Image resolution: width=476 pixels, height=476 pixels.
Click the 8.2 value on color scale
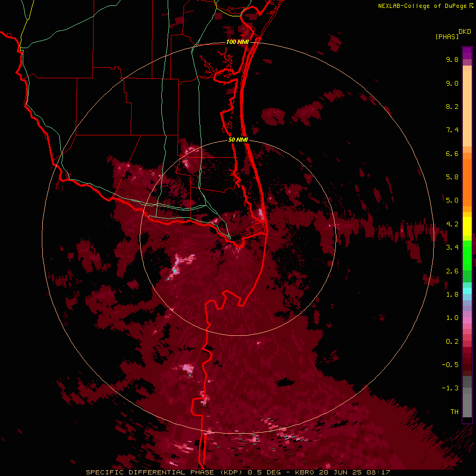(452, 106)
